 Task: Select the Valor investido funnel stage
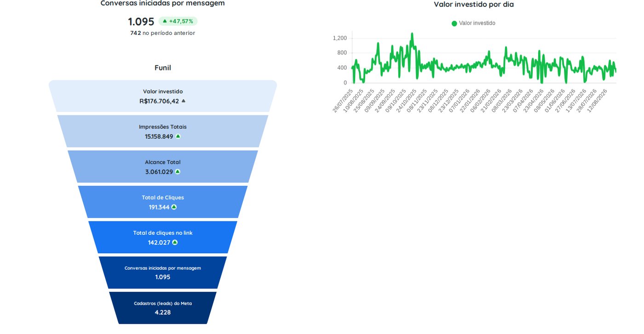click(x=163, y=96)
